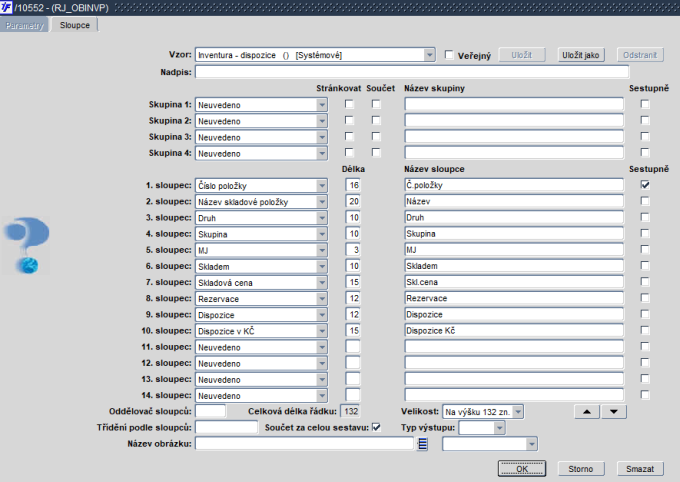Click Název skupiny field for Skupina 3
Viewport: 680px width, 482px height.
(x=514, y=137)
